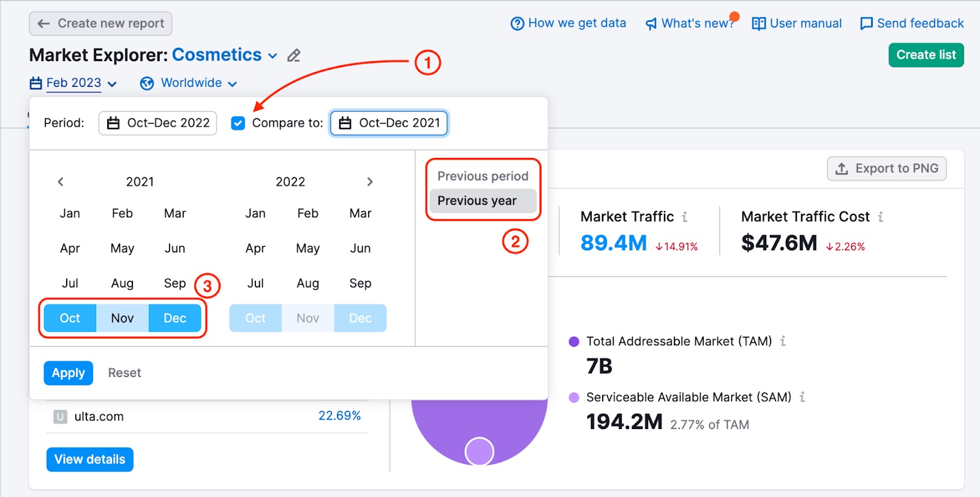Click the Serviceable Available Market info icon
980x497 pixels.
[802, 397]
